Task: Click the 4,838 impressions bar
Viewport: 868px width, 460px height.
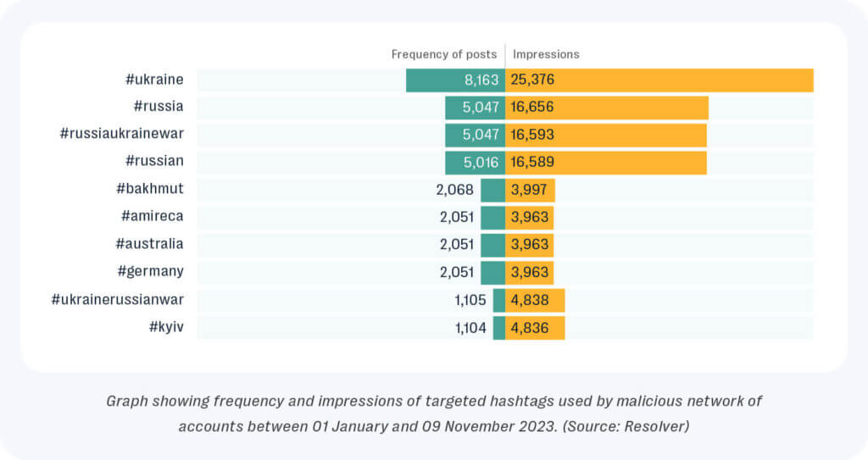Action: click(535, 300)
